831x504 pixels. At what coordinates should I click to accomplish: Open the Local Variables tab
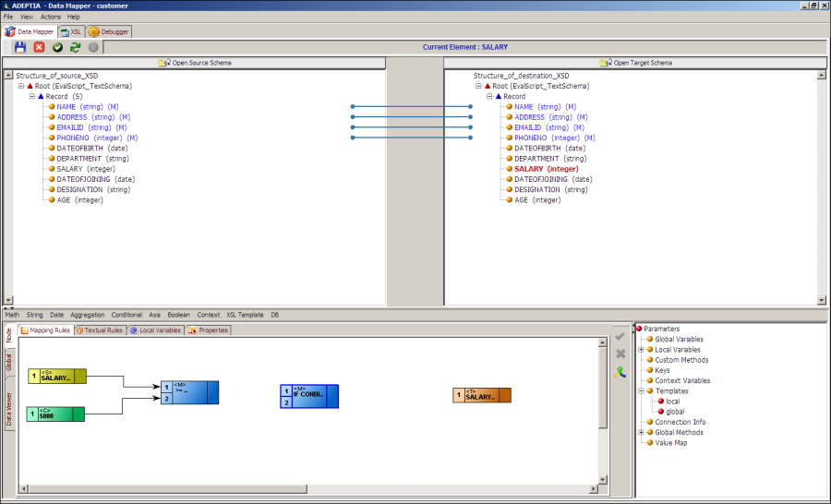(156, 330)
